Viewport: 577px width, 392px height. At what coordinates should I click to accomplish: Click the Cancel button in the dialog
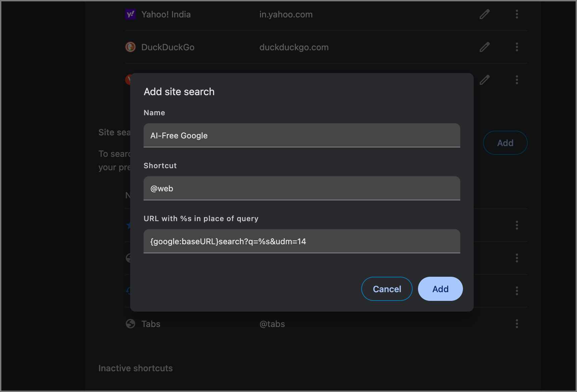pyautogui.click(x=386, y=288)
